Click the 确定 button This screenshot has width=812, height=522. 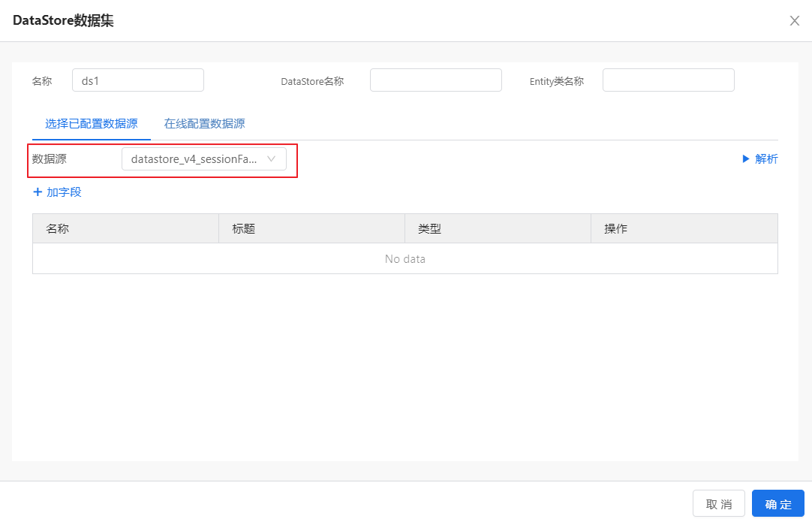click(777, 504)
